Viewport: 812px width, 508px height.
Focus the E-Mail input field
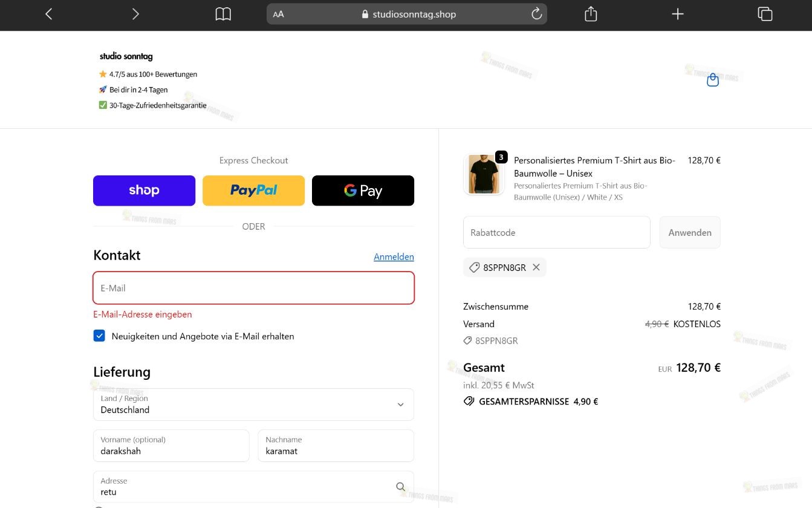tap(253, 288)
